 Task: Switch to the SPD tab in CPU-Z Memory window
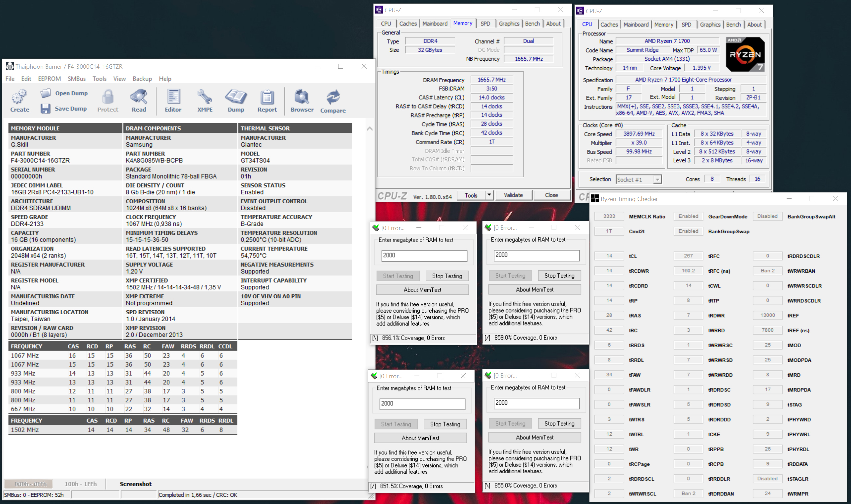click(x=485, y=23)
